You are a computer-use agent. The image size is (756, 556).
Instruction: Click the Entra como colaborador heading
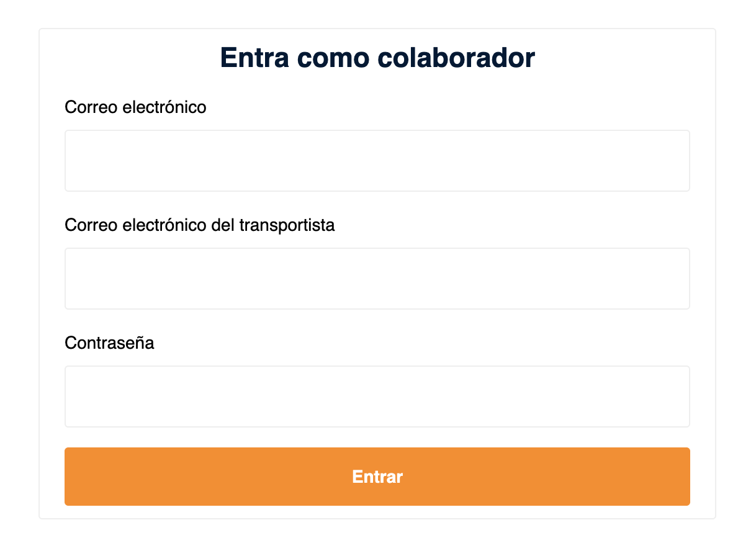377,57
